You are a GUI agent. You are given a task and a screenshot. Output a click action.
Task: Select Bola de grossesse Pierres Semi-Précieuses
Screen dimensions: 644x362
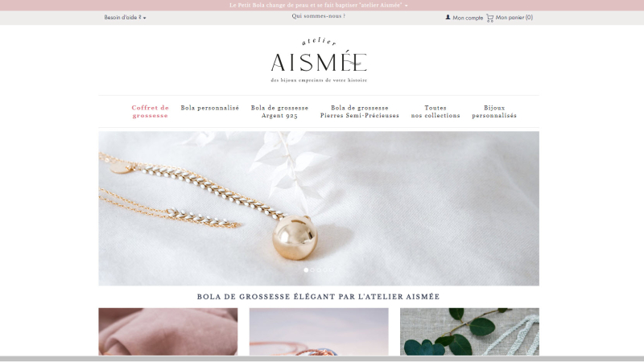(359, 112)
